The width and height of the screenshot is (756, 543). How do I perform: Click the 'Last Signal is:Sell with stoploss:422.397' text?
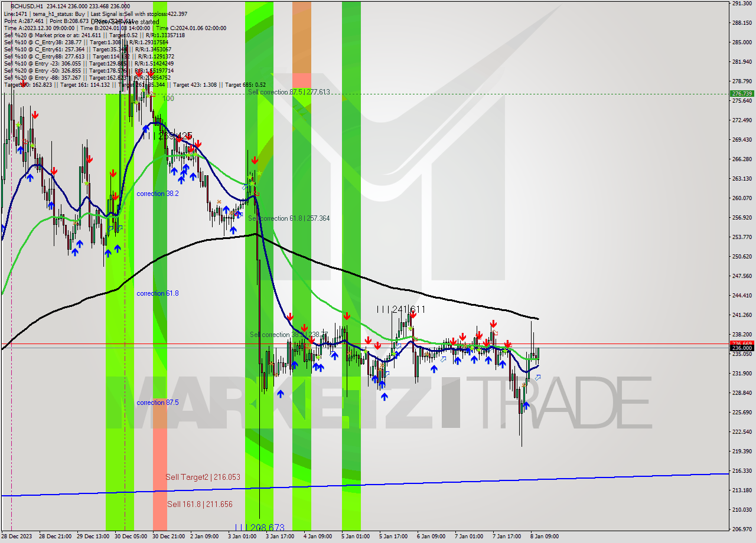point(139,13)
